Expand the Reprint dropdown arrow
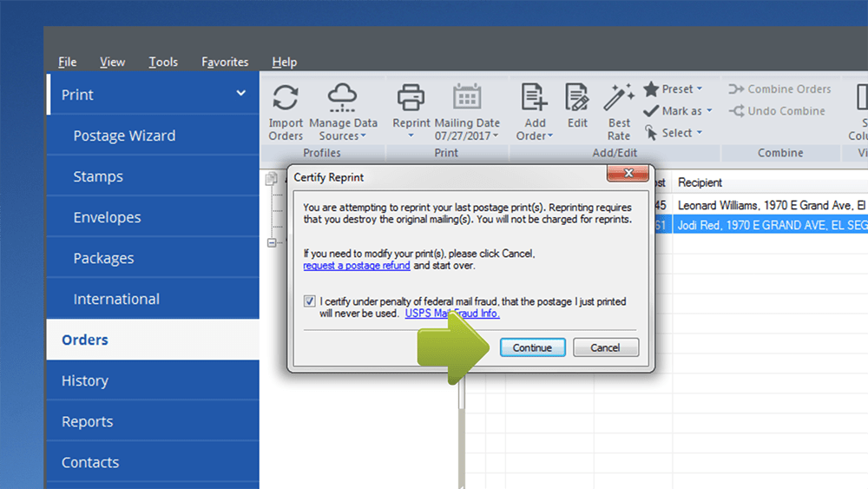Screen dimensions: 868x489 [x=411, y=135]
